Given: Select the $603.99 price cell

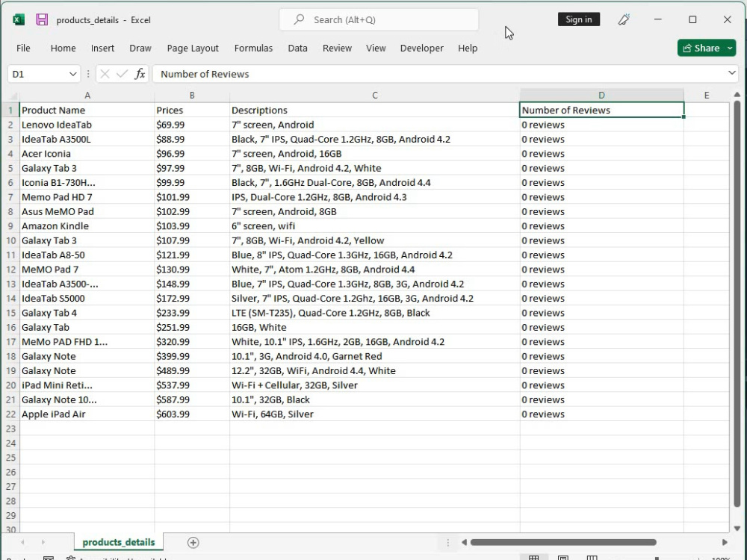Looking at the screenshot, I should pyautogui.click(x=192, y=414).
